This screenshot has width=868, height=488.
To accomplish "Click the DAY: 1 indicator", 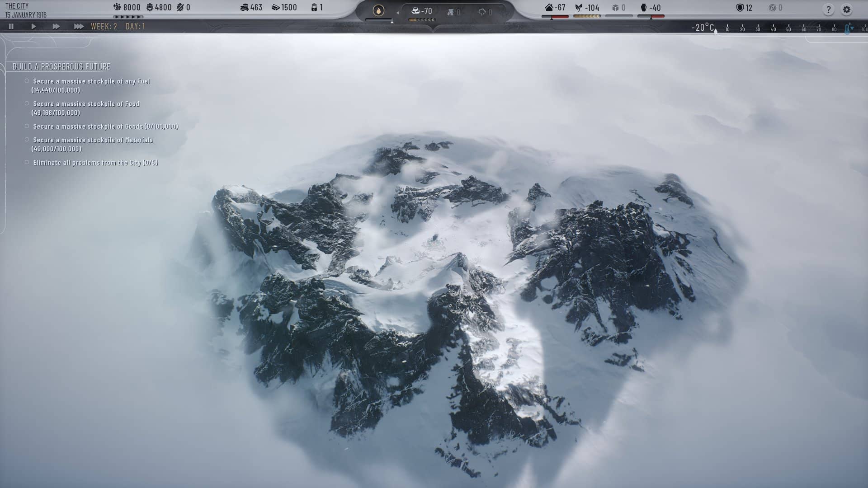I will (135, 27).
